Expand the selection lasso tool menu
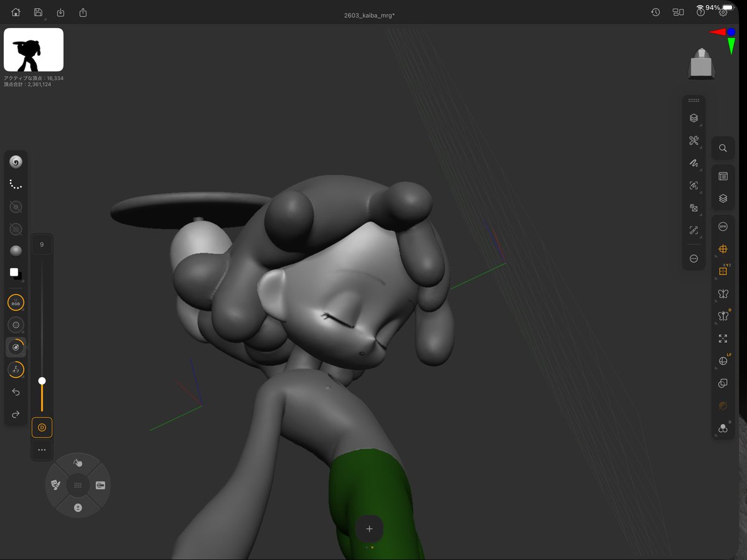The width and height of the screenshot is (747, 560). 693,185
